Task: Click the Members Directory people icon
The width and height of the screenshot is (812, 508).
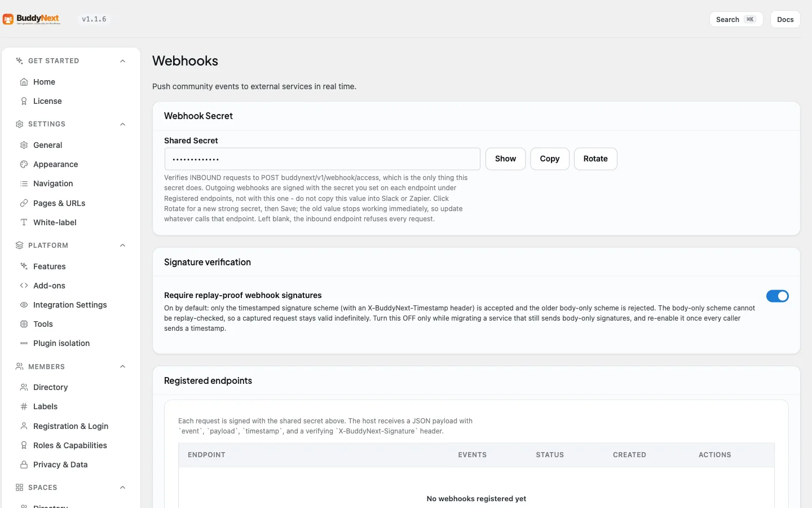Action: pyautogui.click(x=24, y=387)
